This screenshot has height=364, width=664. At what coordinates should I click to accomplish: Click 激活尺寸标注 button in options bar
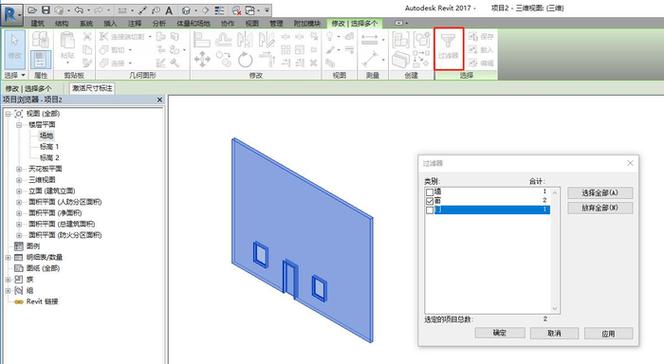coord(92,88)
